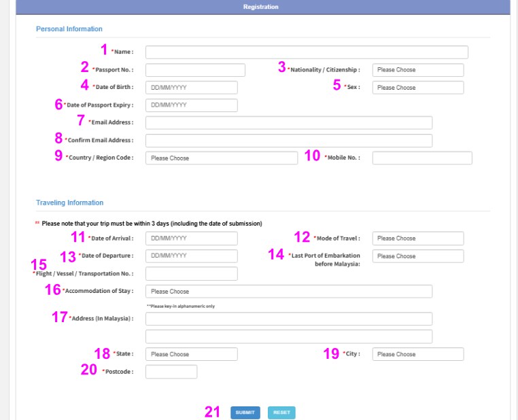Click the Name input field
The image size is (518, 420).
[x=306, y=52]
